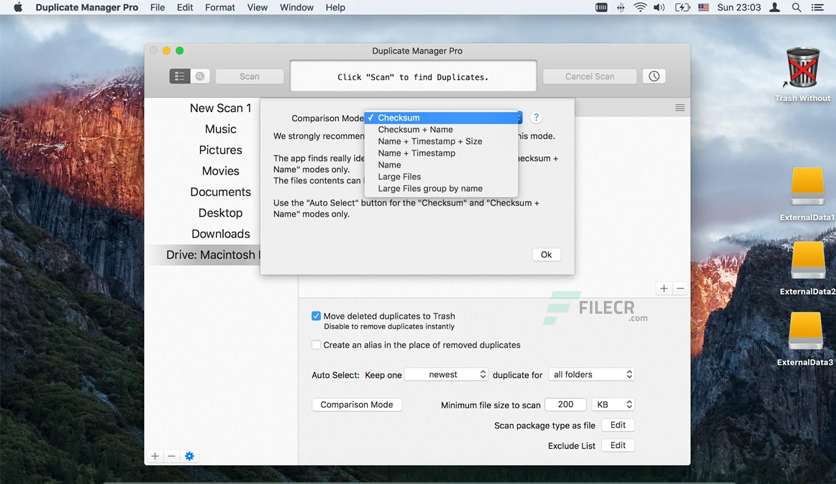Open the all folders dropdown

(x=591, y=375)
